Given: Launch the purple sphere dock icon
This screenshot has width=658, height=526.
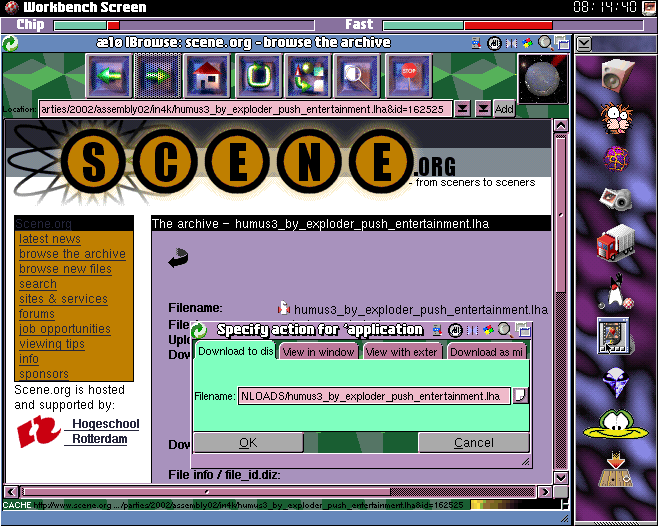Looking at the screenshot, I should (616, 159).
